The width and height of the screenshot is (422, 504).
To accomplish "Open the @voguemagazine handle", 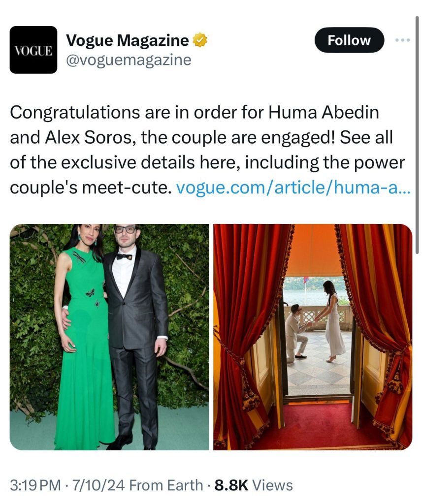I will pyautogui.click(x=129, y=60).
